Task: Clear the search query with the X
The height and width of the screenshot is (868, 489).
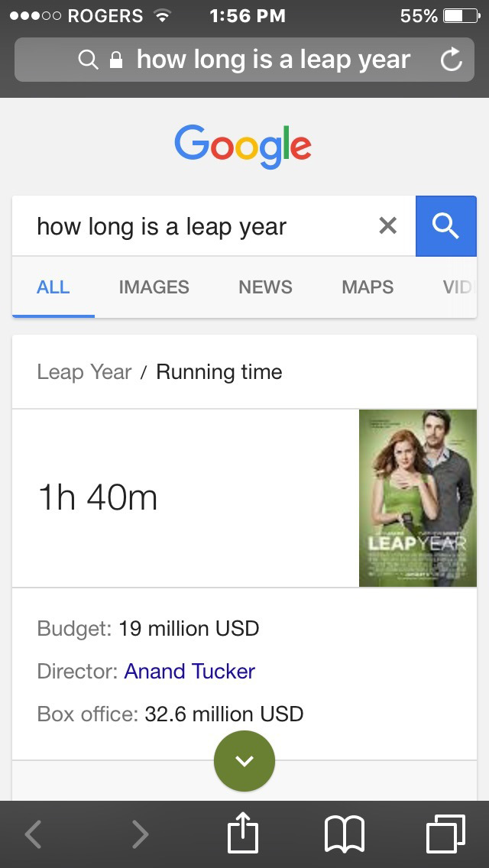Action: click(388, 225)
